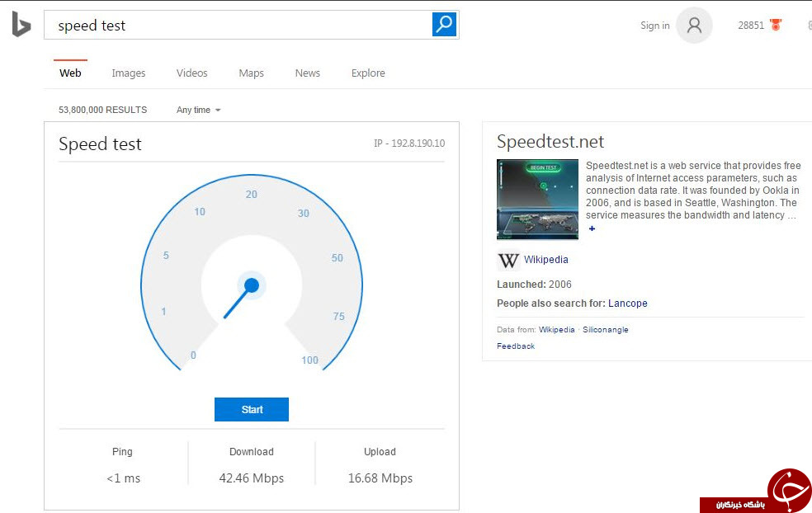The image size is (812, 513).
Task: Open the Wikipedia link for Speedtest.net
Action: [x=545, y=259]
